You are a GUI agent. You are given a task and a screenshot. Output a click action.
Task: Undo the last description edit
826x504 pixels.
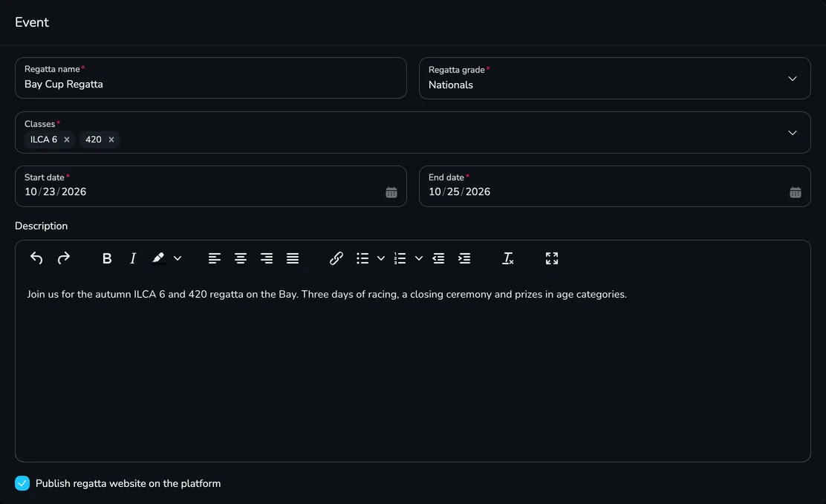click(x=36, y=258)
